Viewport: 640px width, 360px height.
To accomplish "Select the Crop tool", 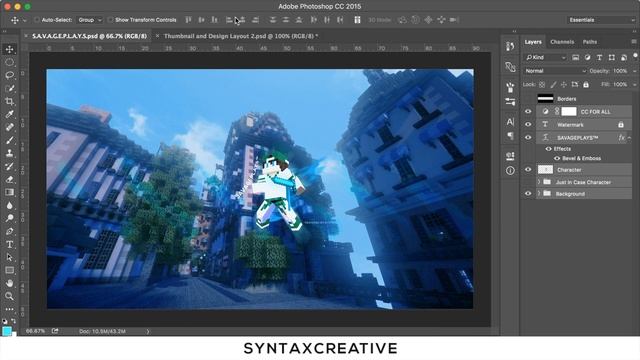I will [9, 101].
